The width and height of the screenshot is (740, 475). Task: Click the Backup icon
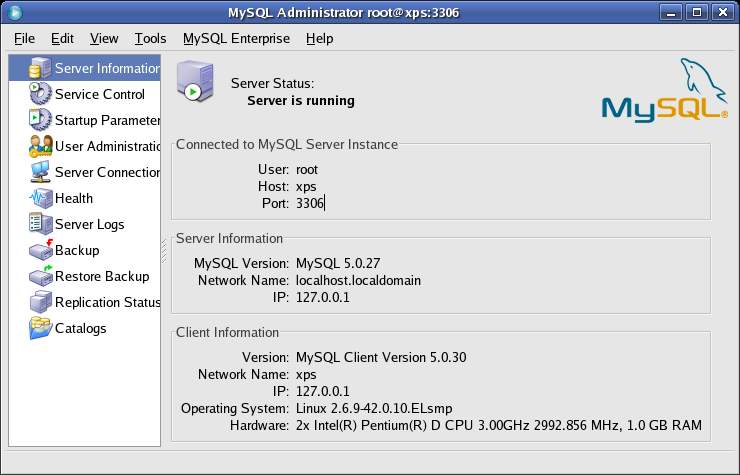[40, 250]
